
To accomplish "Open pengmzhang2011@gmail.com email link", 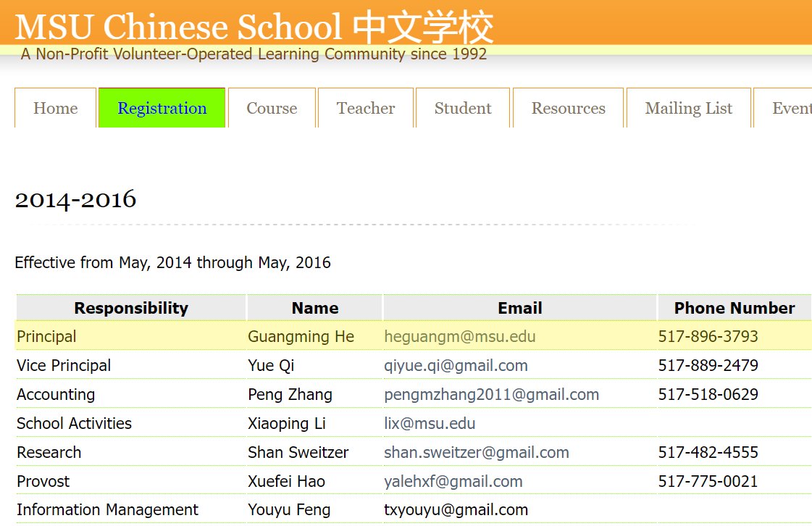I will pos(491,395).
